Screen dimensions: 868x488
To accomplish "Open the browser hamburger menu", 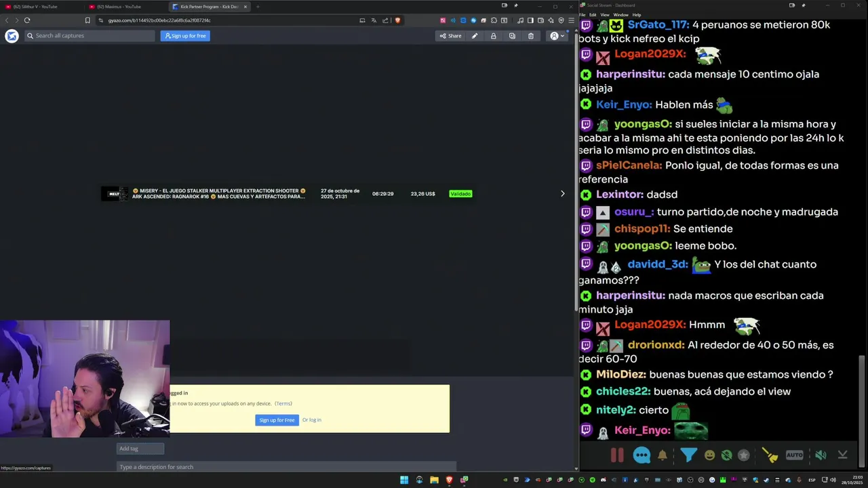I will (571, 20).
